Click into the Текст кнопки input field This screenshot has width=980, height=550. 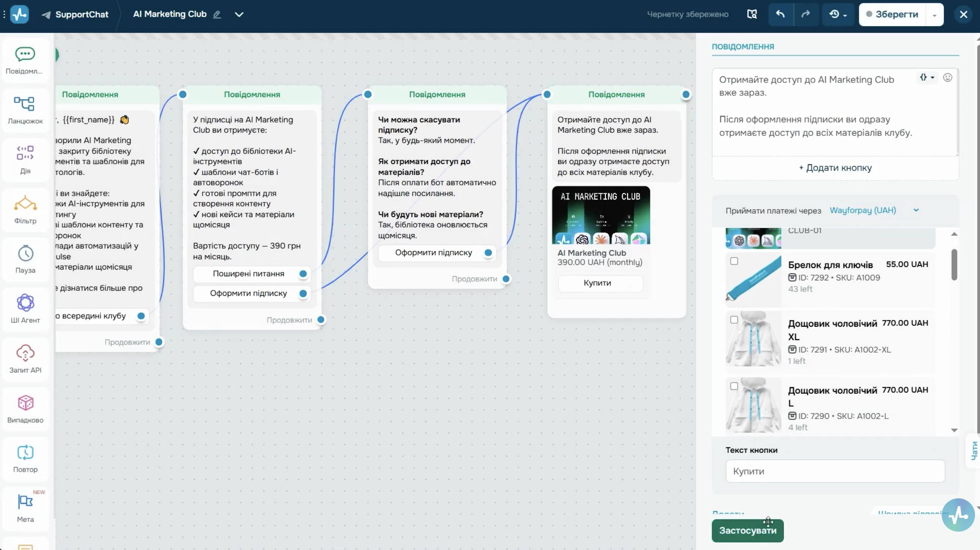pyautogui.click(x=835, y=471)
